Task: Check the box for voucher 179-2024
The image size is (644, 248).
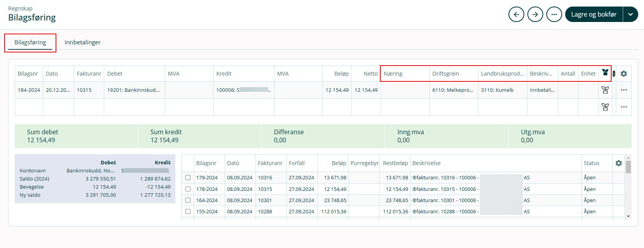Action: pos(188,178)
